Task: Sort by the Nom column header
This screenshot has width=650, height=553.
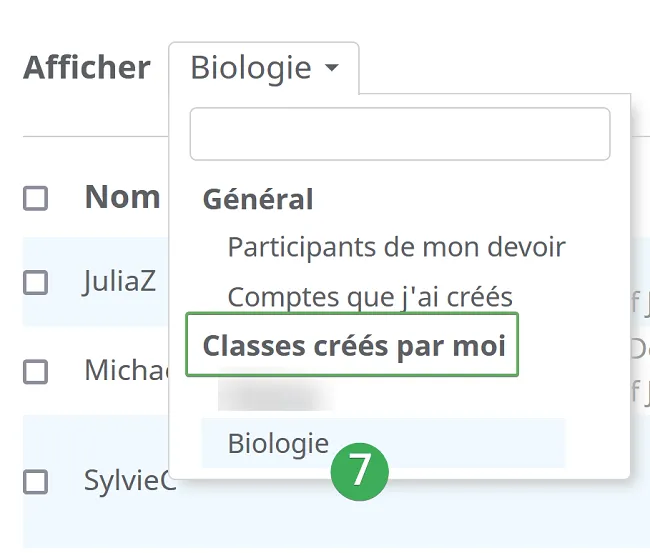Action: click(x=122, y=197)
